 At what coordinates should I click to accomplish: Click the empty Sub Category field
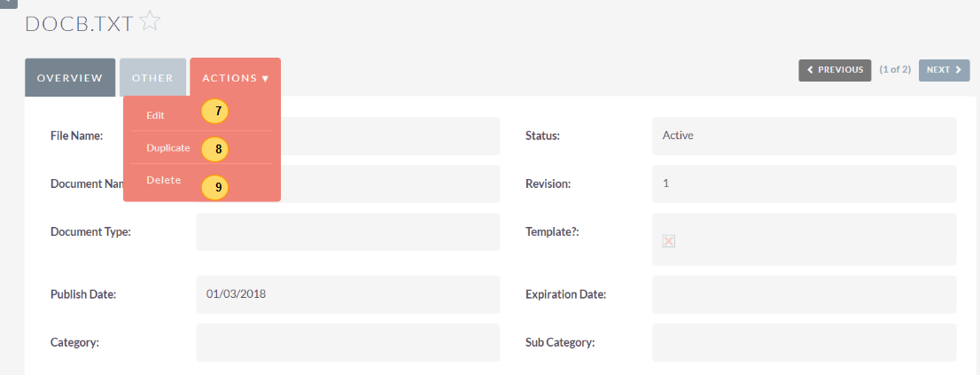click(x=804, y=342)
